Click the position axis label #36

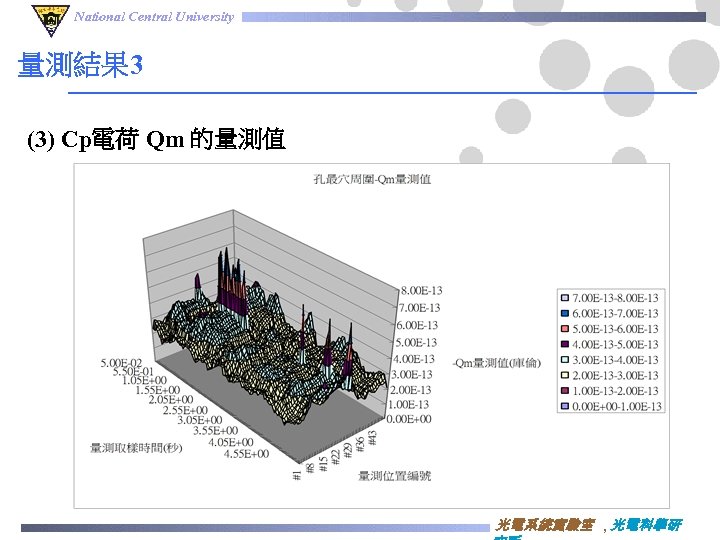tap(360, 444)
